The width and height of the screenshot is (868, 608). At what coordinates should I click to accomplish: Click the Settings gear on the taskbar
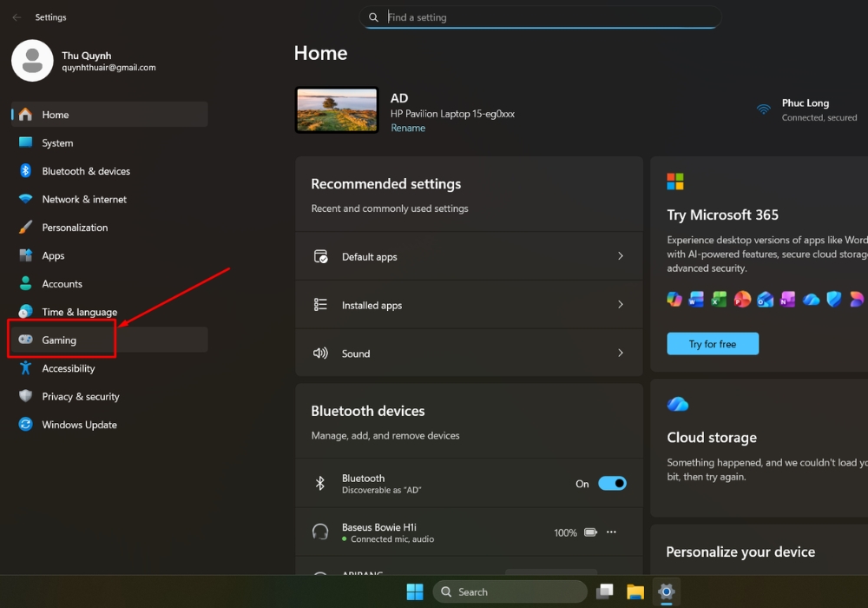(666, 592)
